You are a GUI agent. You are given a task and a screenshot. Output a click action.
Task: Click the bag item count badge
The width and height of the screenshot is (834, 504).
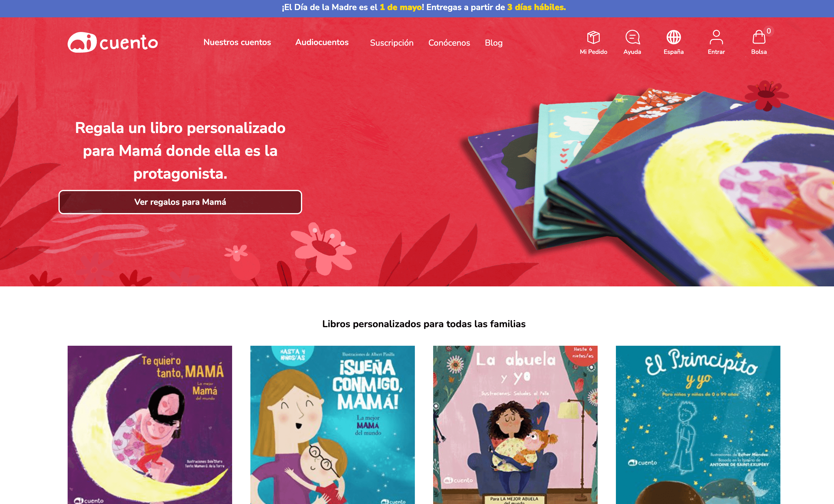769,31
